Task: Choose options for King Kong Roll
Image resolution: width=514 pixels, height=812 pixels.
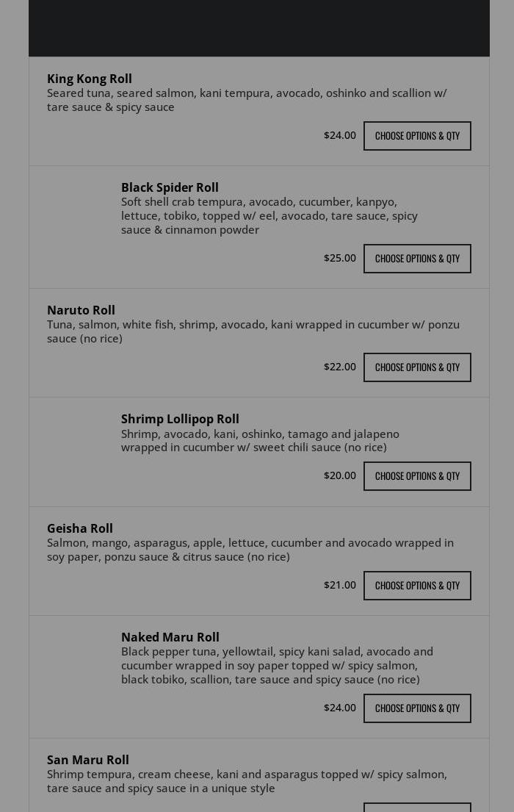Action: tap(417, 136)
